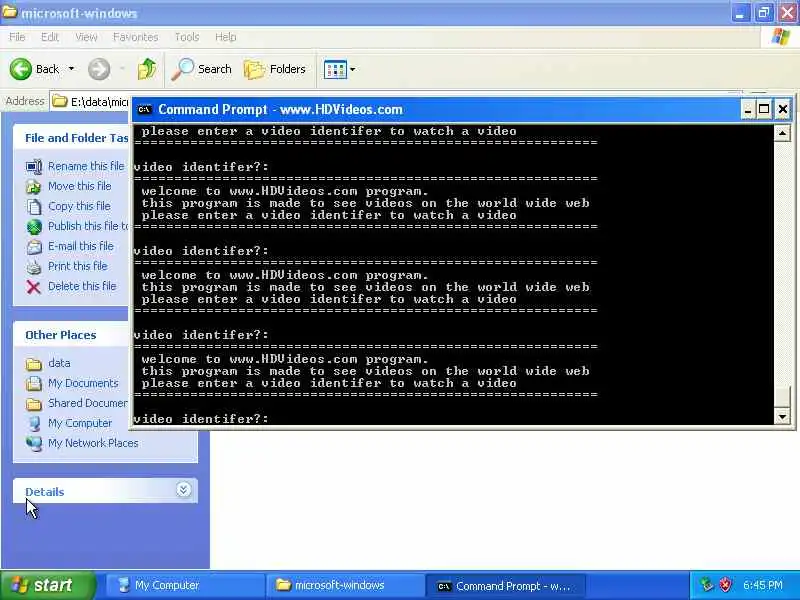Open Shared Documents in Other Places
This screenshot has width=800, height=600.
click(88, 403)
